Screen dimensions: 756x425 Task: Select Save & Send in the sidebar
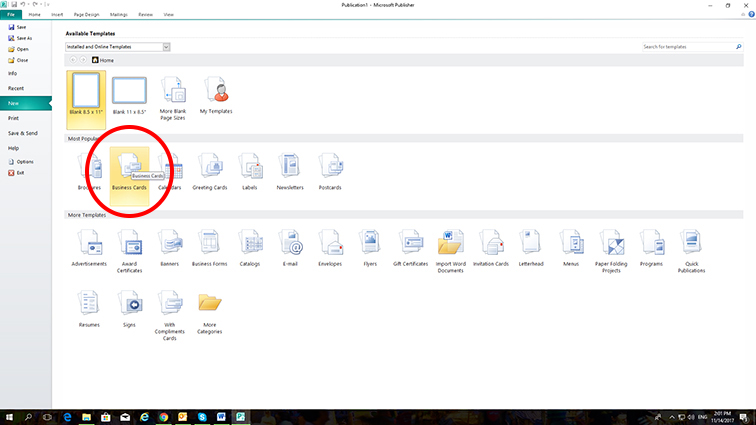23,133
